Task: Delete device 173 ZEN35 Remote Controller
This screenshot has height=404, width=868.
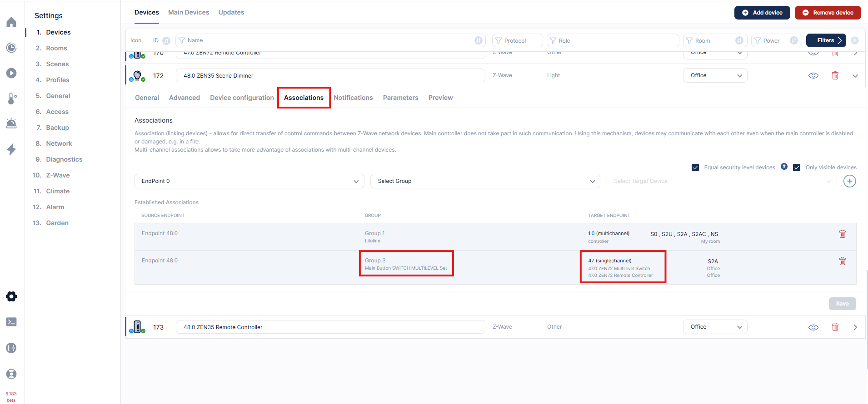Action: point(835,327)
